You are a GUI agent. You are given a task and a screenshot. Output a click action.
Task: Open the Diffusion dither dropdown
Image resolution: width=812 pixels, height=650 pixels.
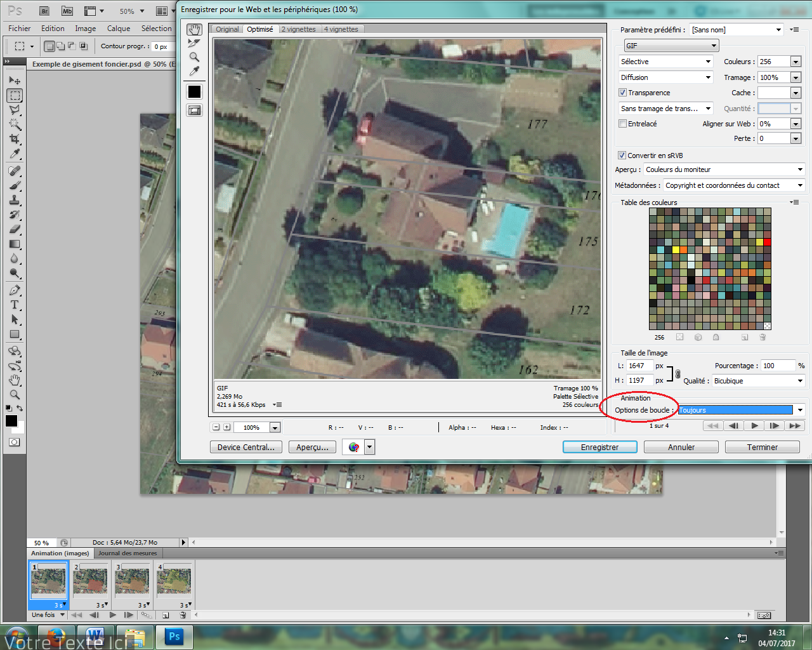pos(666,77)
